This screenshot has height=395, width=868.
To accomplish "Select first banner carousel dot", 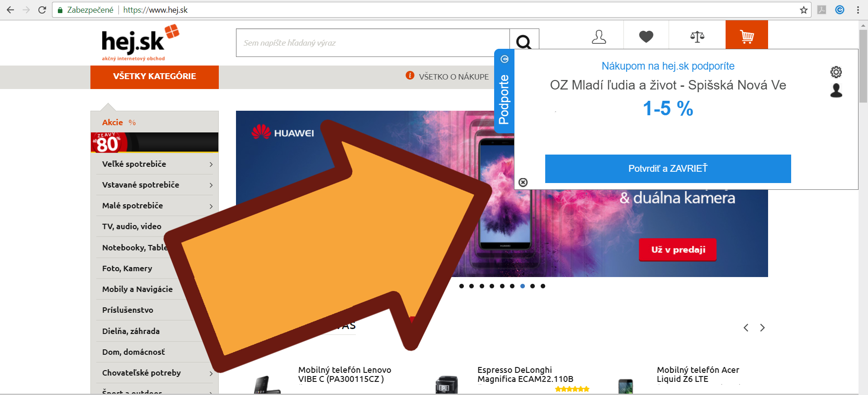I will pyautogui.click(x=461, y=286).
